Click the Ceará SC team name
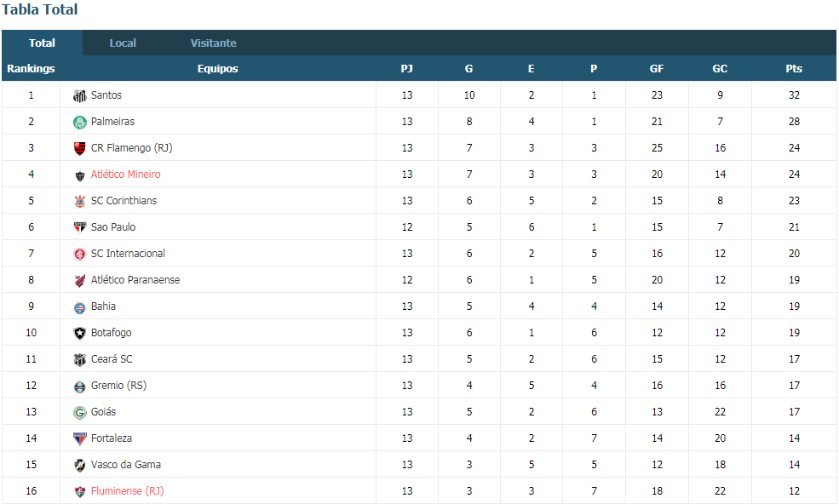The height and width of the screenshot is (504, 839). point(112,359)
